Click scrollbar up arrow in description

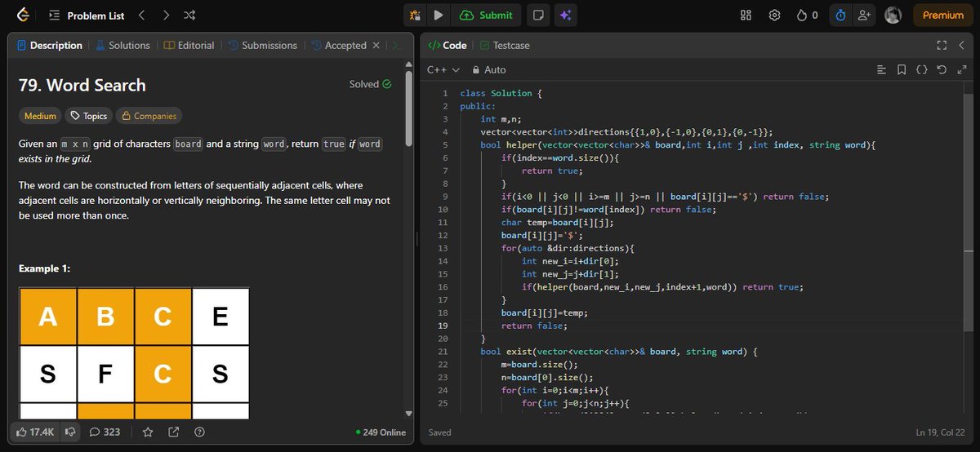pyautogui.click(x=409, y=64)
